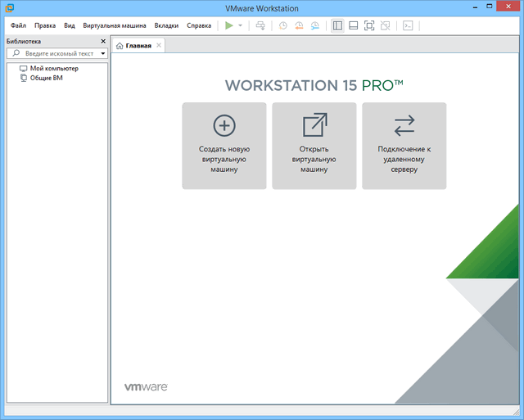Click Открыть виртуальную машину tile

click(314, 146)
